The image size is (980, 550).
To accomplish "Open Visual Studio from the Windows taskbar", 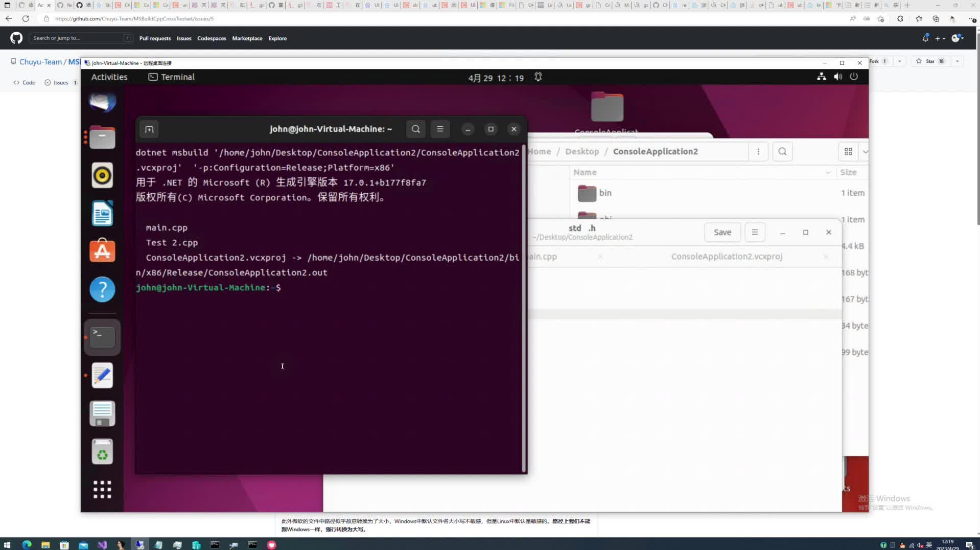I will click(102, 545).
